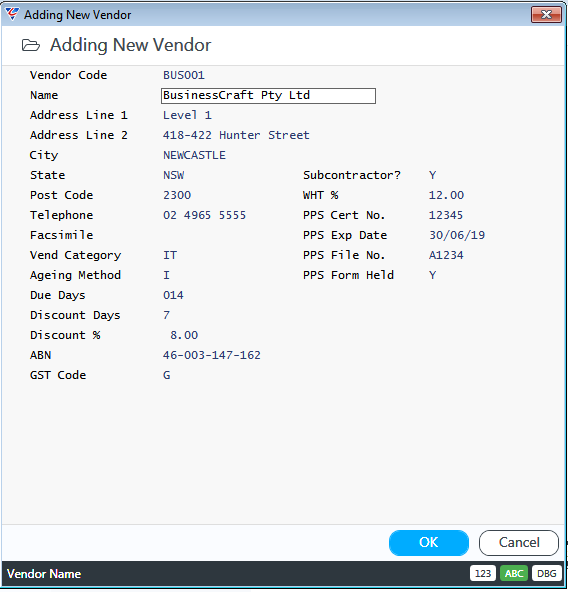Image resolution: width=568 pixels, height=592 pixels.
Task: Click the Telephone field label
Action: (x=62, y=215)
